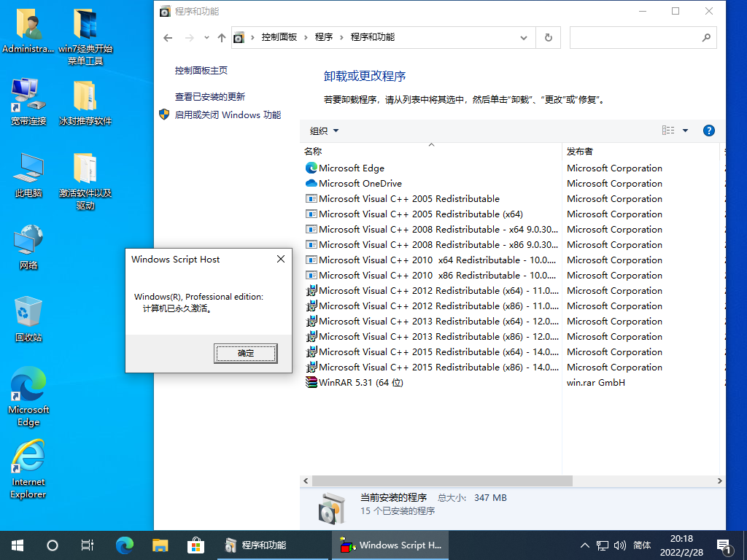Select 程序和功能 breadcrumb segment
Viewport: 747px width, 560px height.
pyautogui.click(x=373, y=37)
